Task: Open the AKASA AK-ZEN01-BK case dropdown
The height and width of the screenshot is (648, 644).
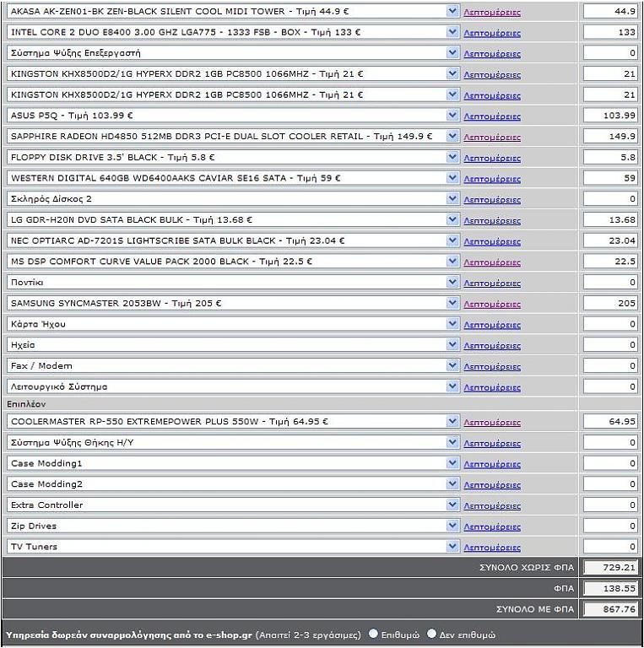Action: (233, 12)
